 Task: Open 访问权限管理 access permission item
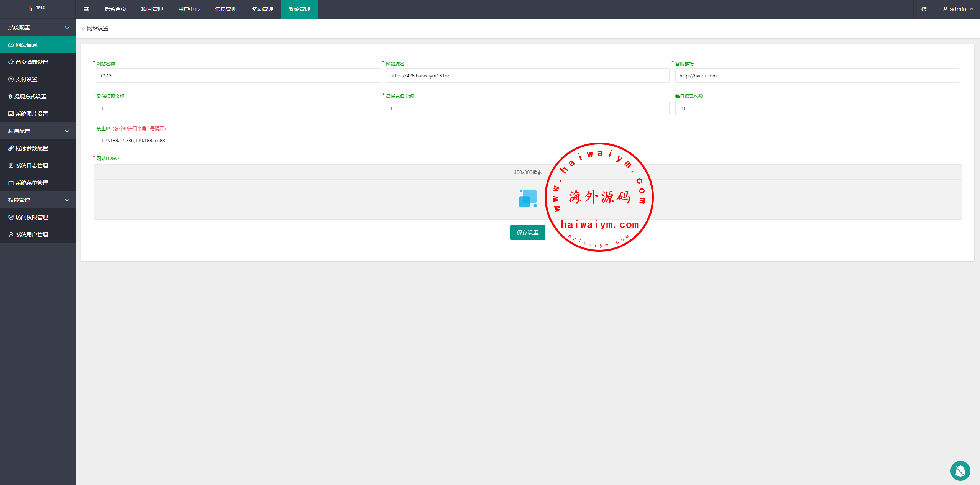(31, 217)
